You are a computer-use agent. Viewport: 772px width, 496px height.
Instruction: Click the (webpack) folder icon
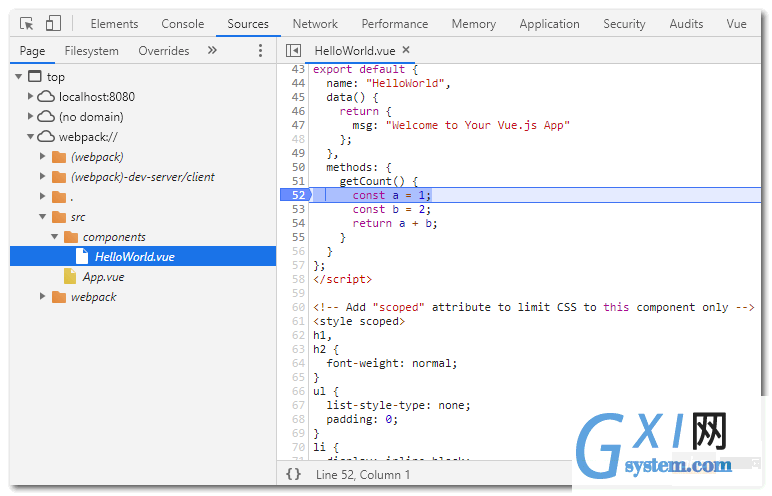(x=59, y=157)
